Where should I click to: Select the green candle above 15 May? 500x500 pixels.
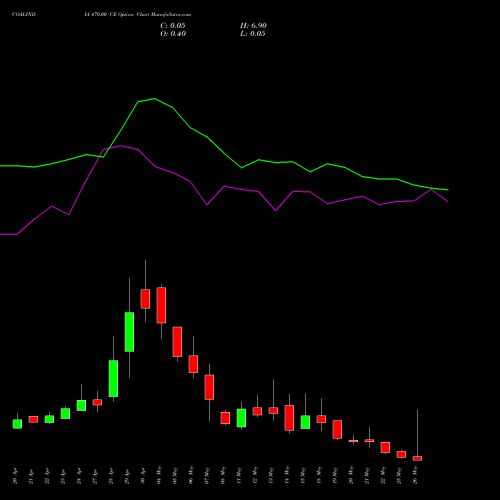tap(305, 422)
